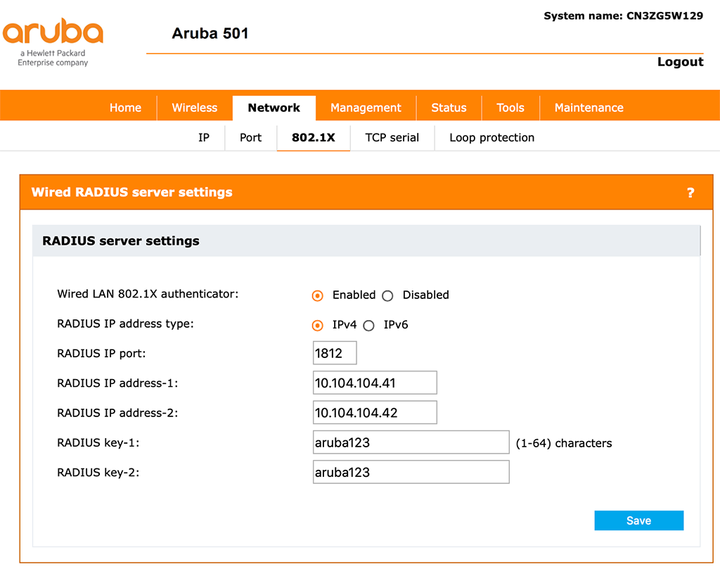Select the Port sub-tab
The width and height of the screenshot is (720, 588).
pyautogui.click(x=250, y=138)
